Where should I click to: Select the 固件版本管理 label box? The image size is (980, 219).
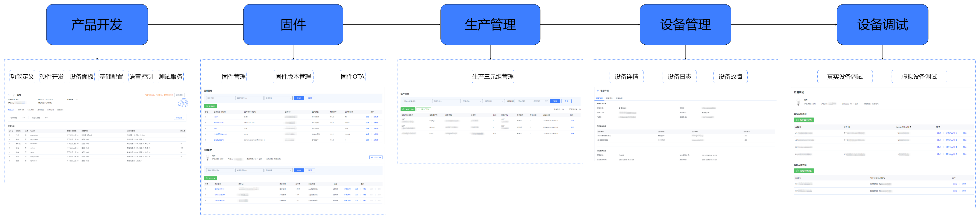(x=293, y=76)
